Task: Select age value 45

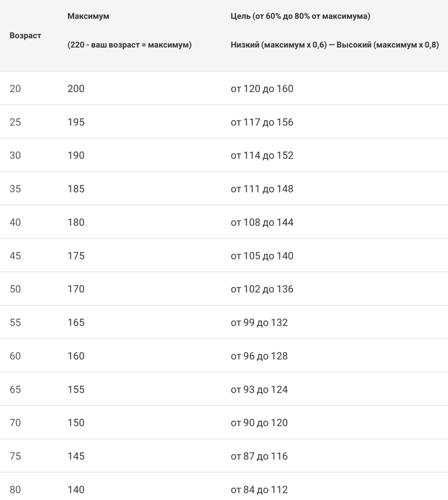Action: point(15,255)
